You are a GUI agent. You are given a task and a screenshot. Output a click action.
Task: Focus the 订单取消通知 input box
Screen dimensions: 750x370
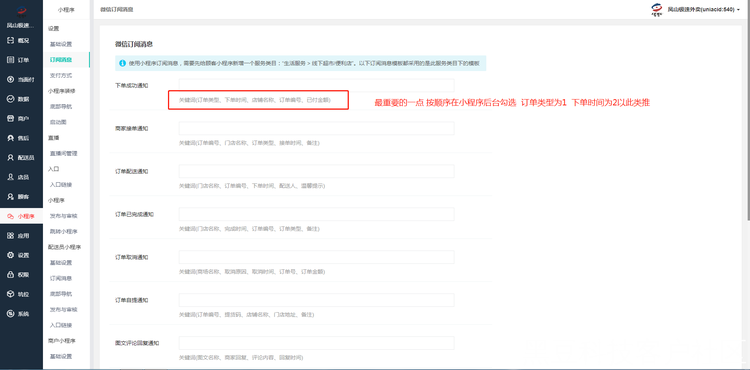(x=316, y=257)
